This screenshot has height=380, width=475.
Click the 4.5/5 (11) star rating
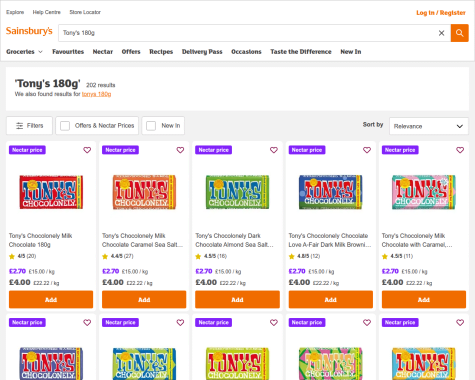(x=397, y=256)
